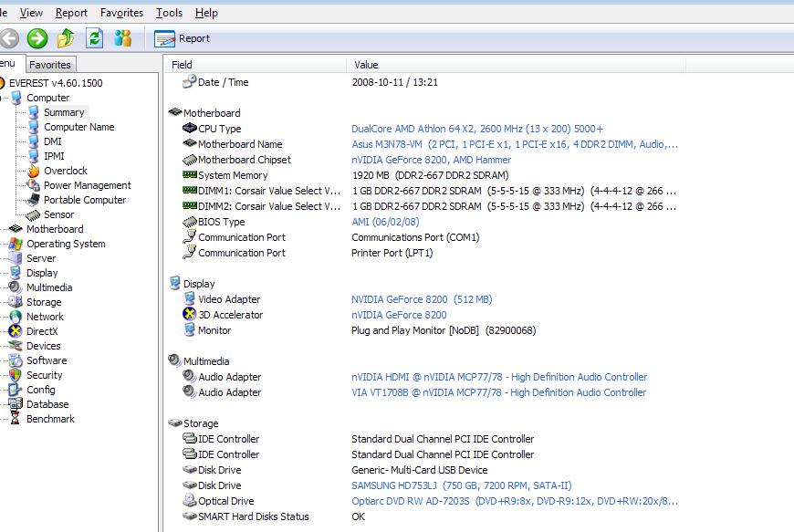Select the DMI tree item

tap(53, 141)
